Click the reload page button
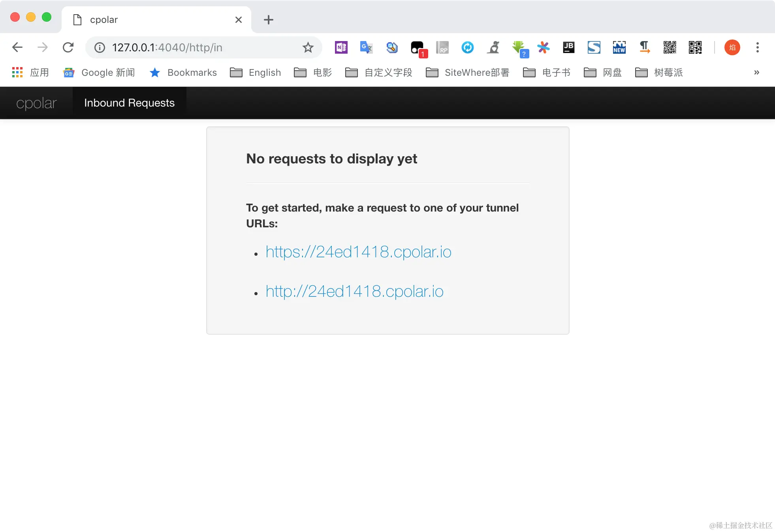 pyautogui.click(x=68, y=47)
